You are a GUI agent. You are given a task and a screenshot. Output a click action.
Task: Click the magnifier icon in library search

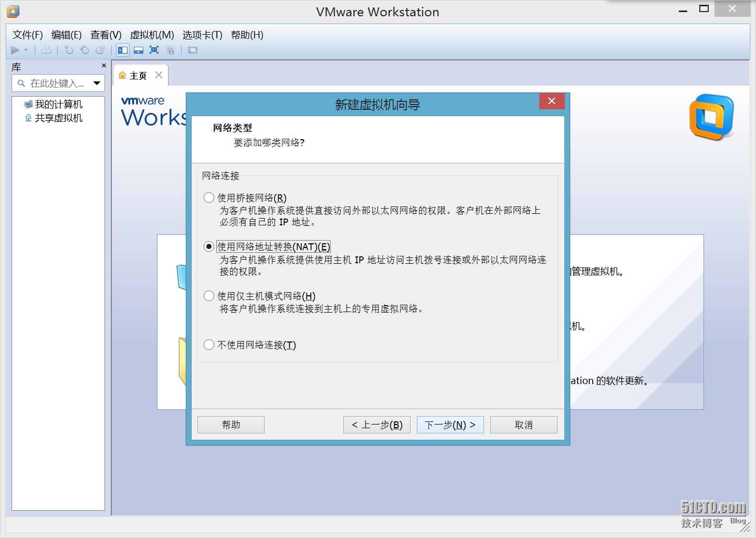(x=22, y=83)
